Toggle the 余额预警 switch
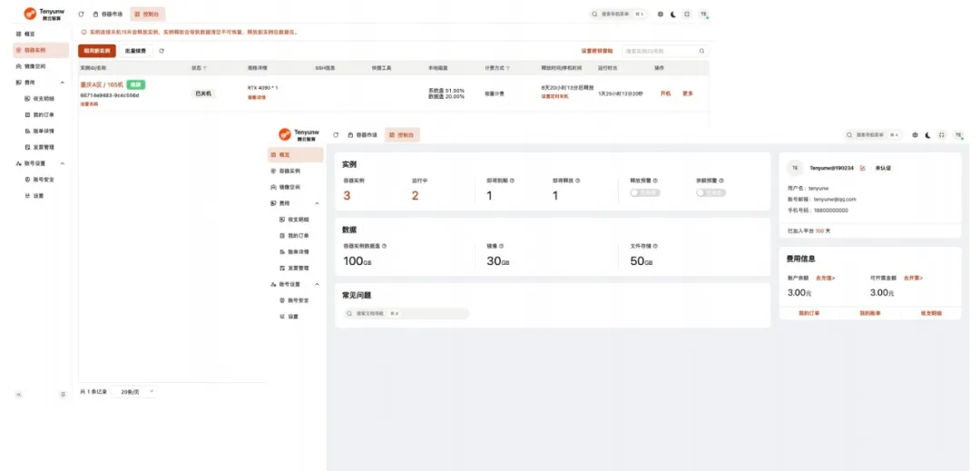Image resolution: width=980 pixels, height=471 pixels. pos(711,193)
